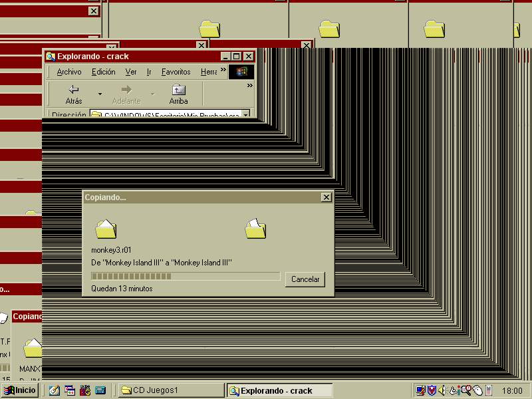Click the Atrás back arrow icon

(x=74, y=89)
